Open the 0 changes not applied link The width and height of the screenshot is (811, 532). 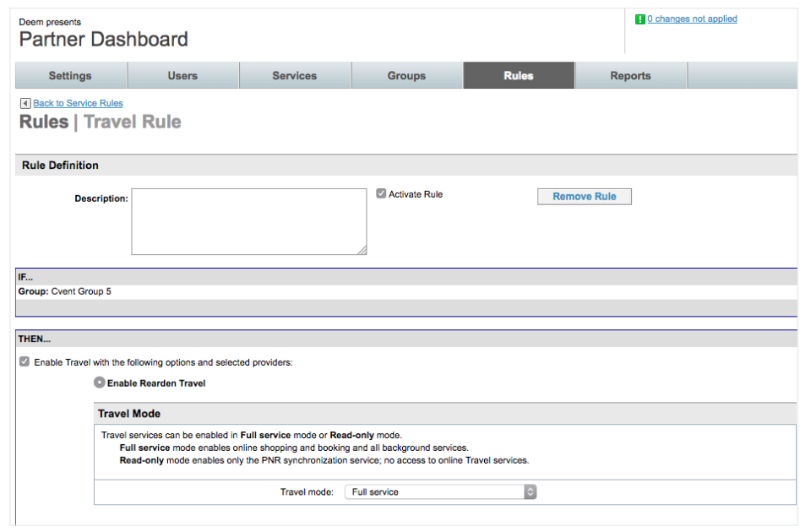tap(692, 19)
